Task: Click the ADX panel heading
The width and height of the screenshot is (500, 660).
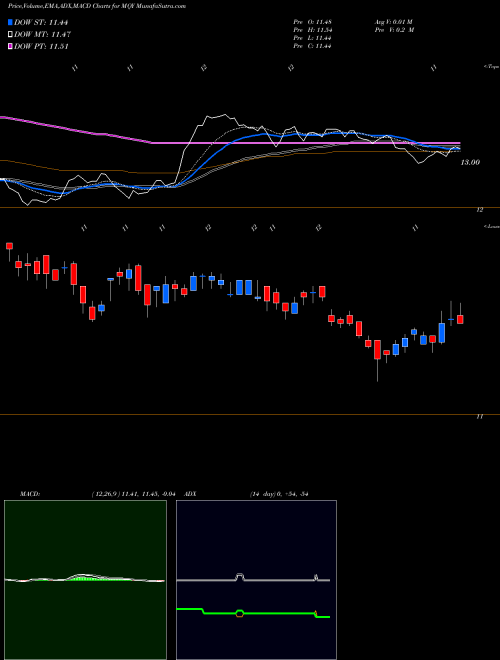Action: pyautogui.click(x=191, y=494)
